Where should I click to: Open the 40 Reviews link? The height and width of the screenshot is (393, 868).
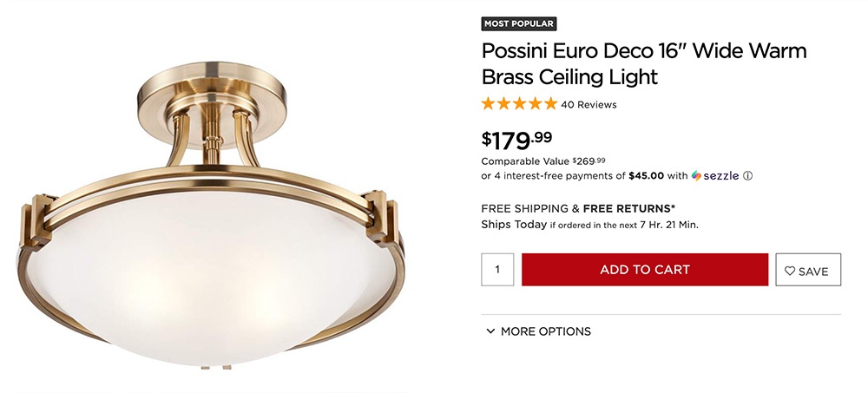589,105
